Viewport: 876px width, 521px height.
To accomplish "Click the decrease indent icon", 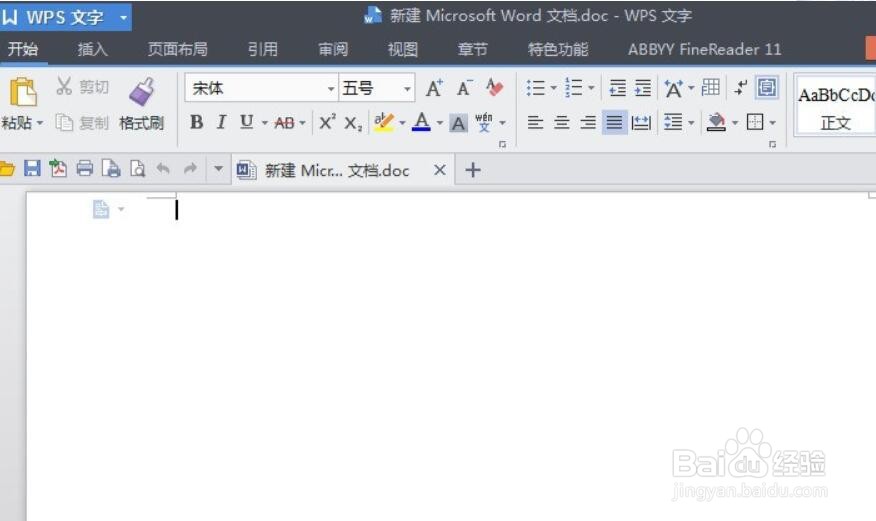I will (617, 88).
